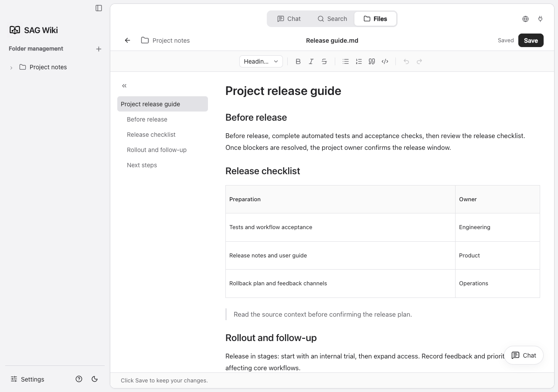558x392 pixels.
Task: Click the undo arrow
Action: [x=406, y=61]
